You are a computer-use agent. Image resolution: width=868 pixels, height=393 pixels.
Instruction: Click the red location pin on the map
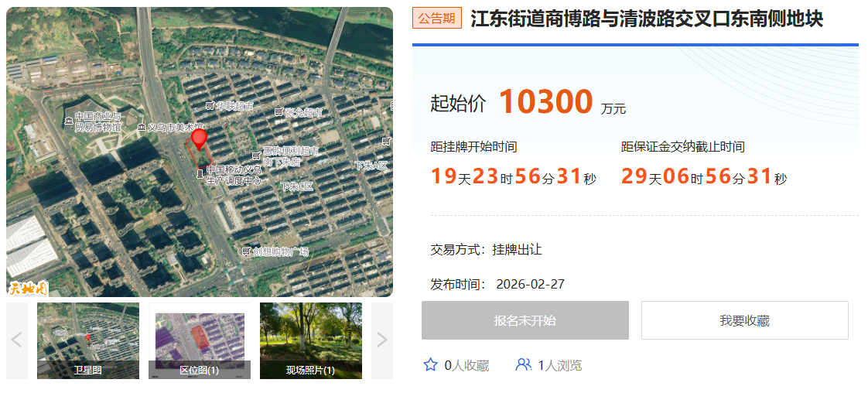200,139
